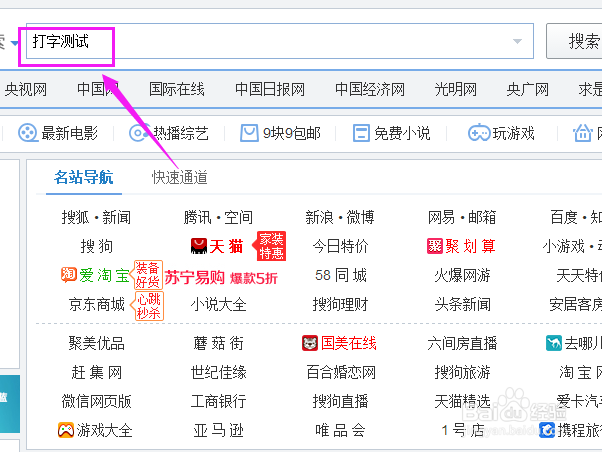The height and width of the screenshot is (452, 602).
Task: Click the 游戏大全 gamepad icon
Action: (66, 430)
